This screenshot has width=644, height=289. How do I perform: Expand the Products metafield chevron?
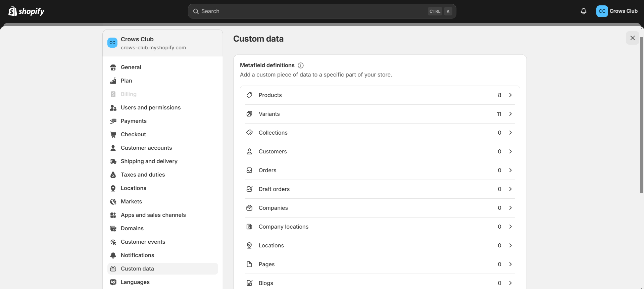[510, 95]
